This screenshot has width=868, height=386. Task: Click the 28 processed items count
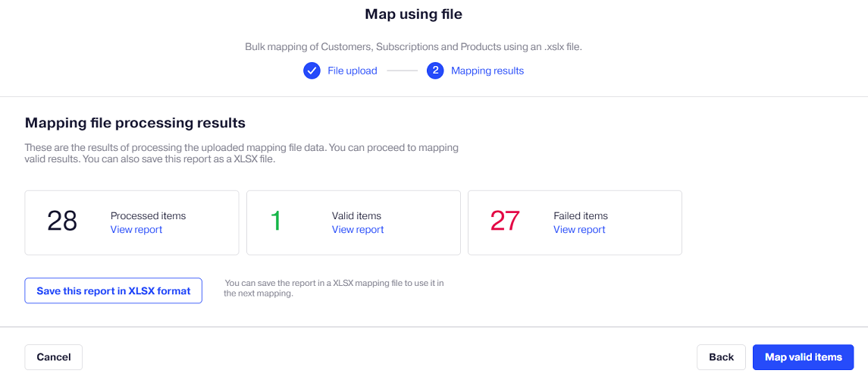(62, 221)
